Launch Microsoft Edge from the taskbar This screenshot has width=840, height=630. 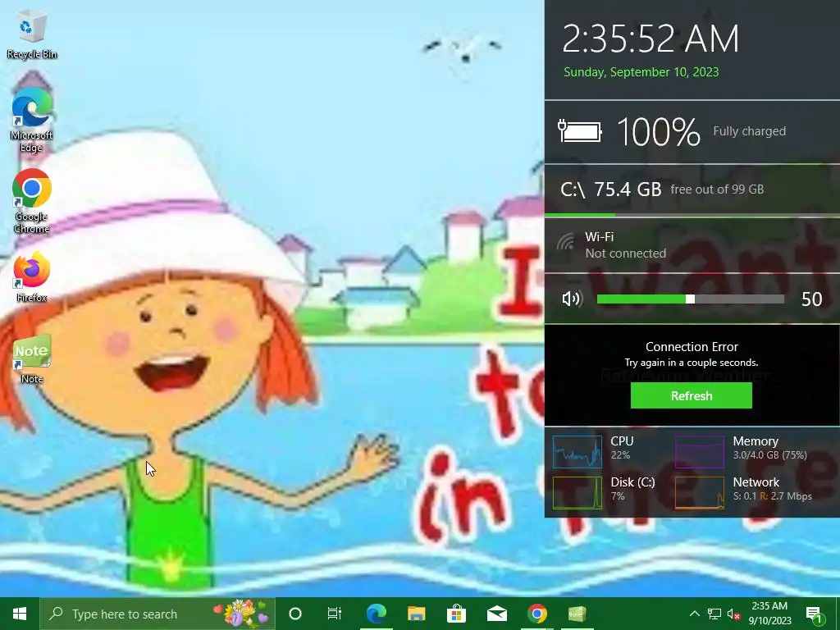tap(377, 614)
